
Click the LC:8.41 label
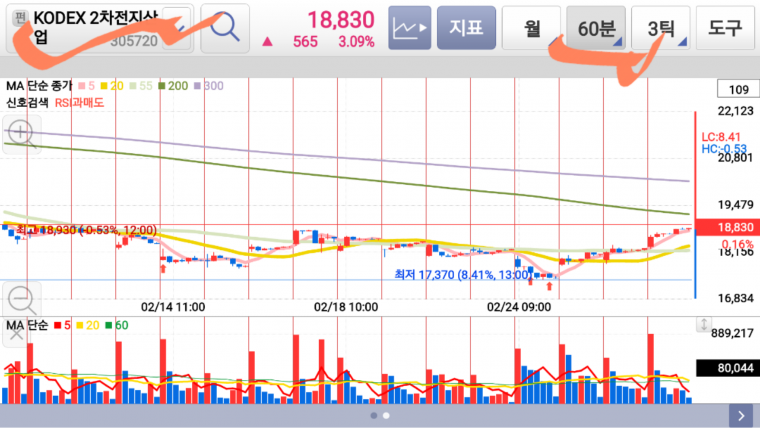pos(721,137)
